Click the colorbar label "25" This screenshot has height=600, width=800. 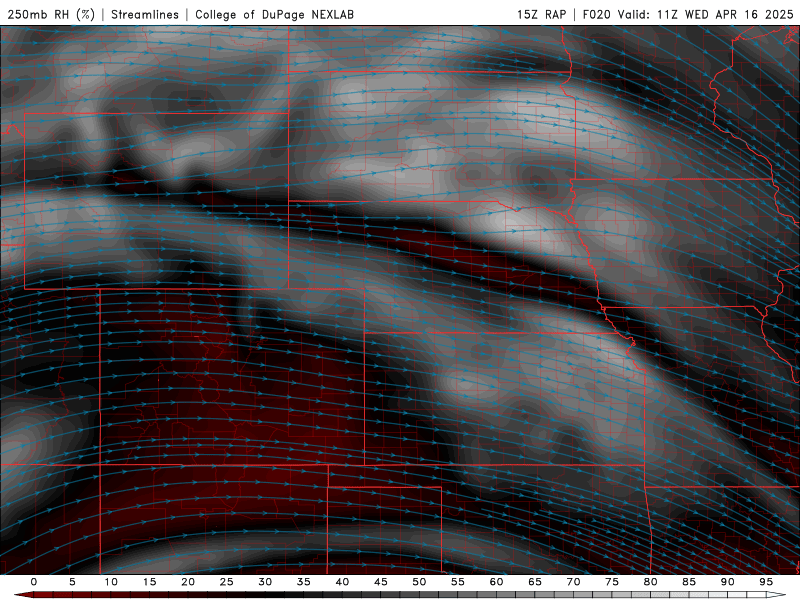[x=227, y=582]
